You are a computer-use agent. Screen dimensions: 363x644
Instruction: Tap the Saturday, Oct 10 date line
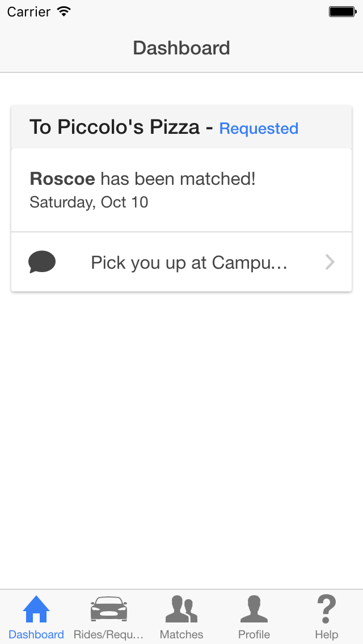[x=89, y=202]
